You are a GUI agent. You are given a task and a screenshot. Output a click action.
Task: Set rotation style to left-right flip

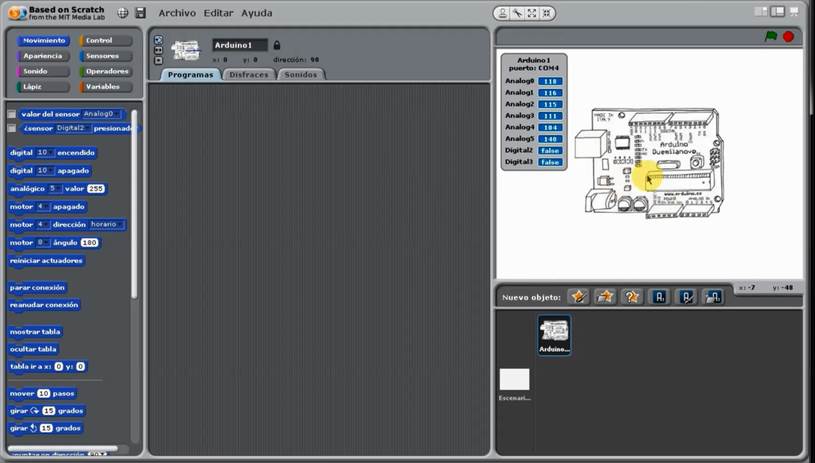(159, 50)
